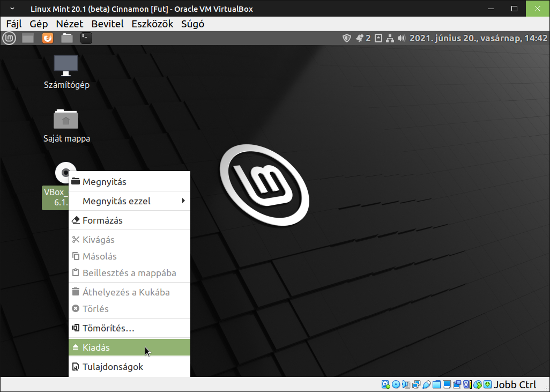
Task: Open the VirtualBox Súgó menu
Action: pyautogui.click(x=192, y=24)
